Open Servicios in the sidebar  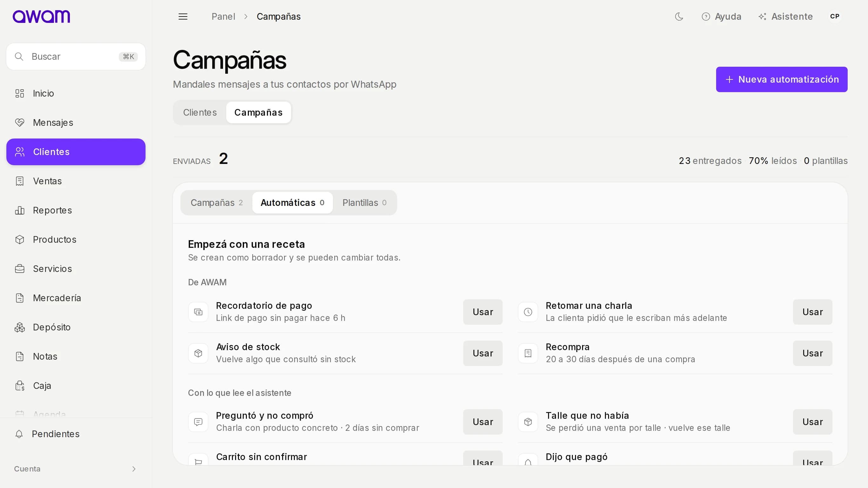tap(76, 269)
